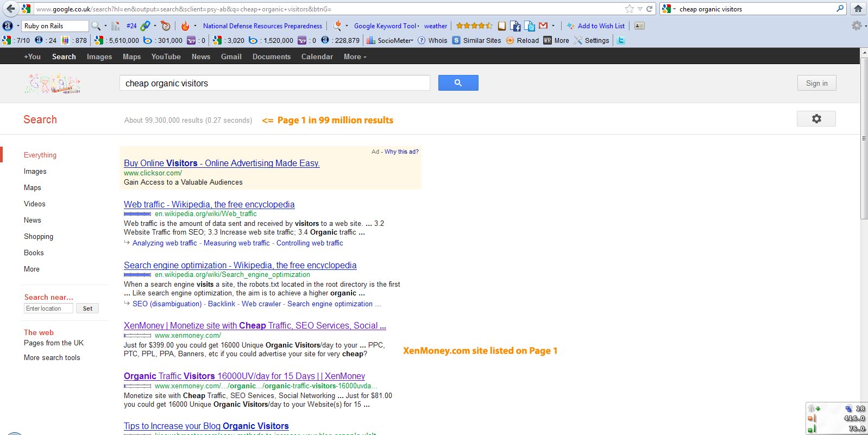
Task: Open the Gmail toolbar icon
Action: tap(543, 26)
